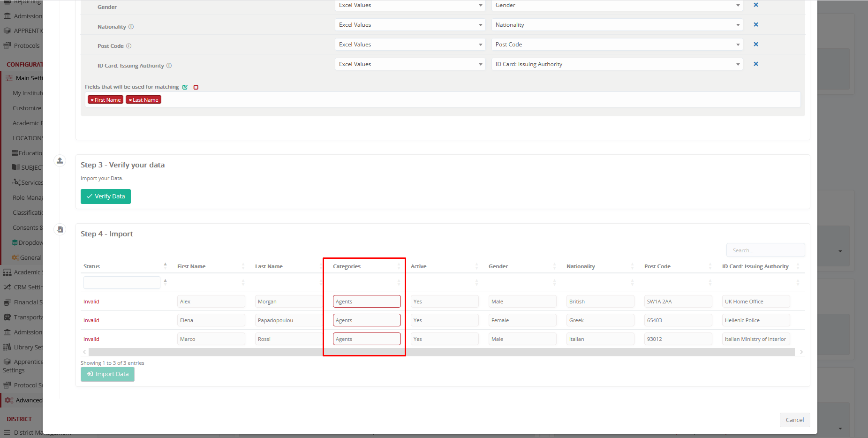The height and width of the screenshot is (438, 868).
Task: Open the Post Code column dropdown
Action: [617, 45]
